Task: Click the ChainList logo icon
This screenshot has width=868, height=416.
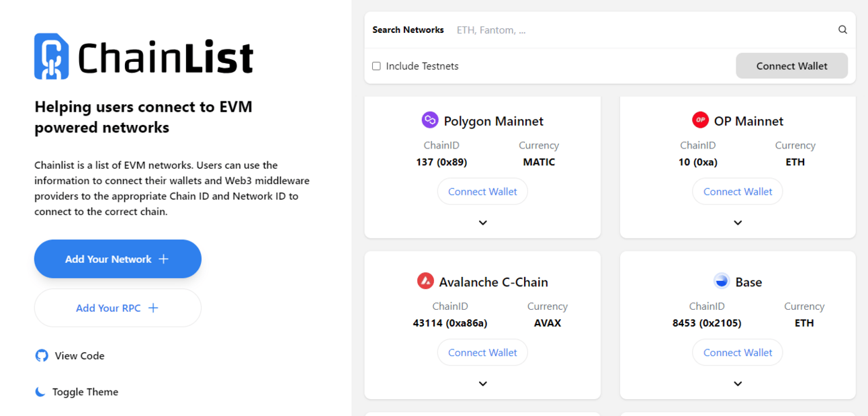Action: (52, 56)
